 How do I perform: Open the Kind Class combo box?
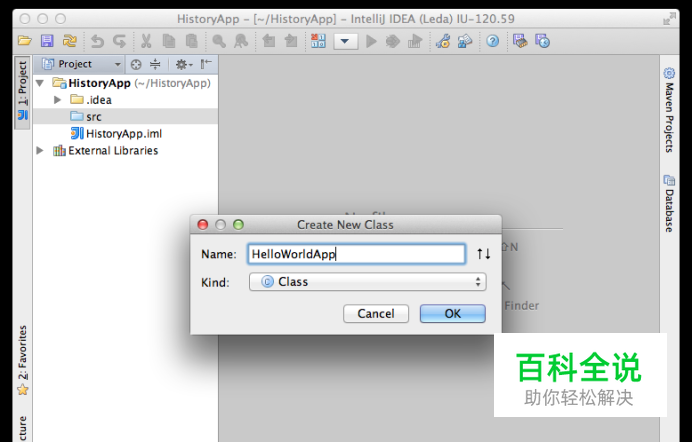tap(368, 282)
